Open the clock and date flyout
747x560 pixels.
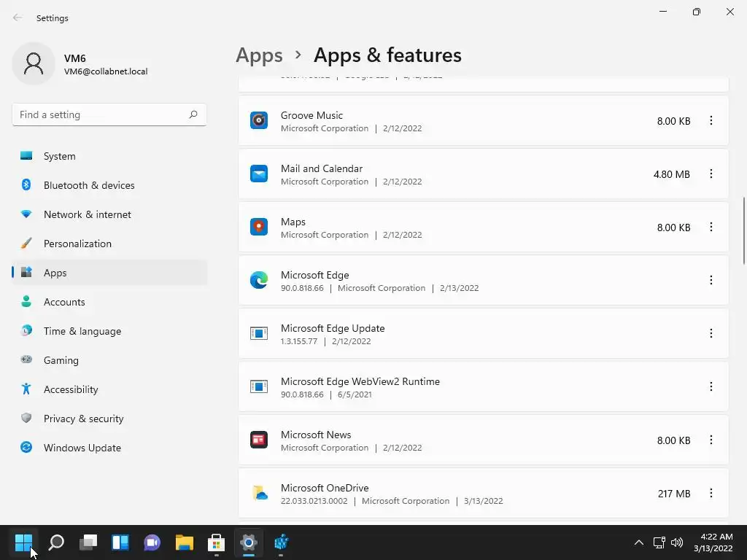[x=713, y=542]
